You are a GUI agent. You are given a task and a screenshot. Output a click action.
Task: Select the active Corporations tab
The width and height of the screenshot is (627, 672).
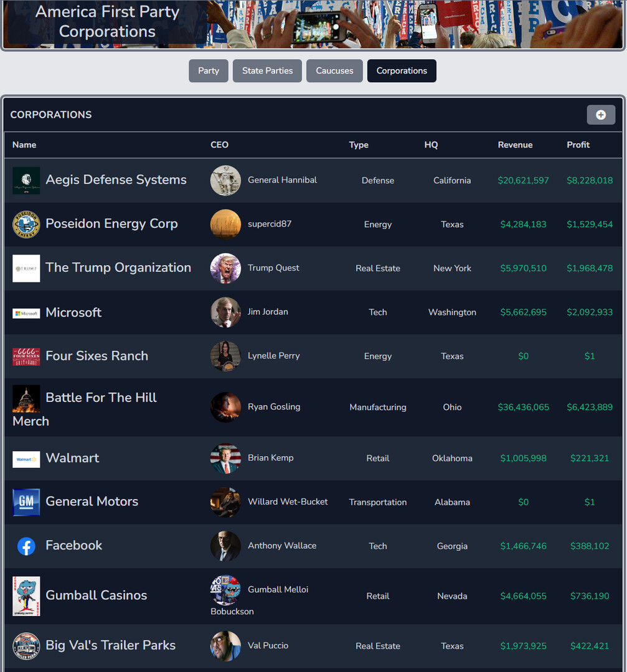402,71
